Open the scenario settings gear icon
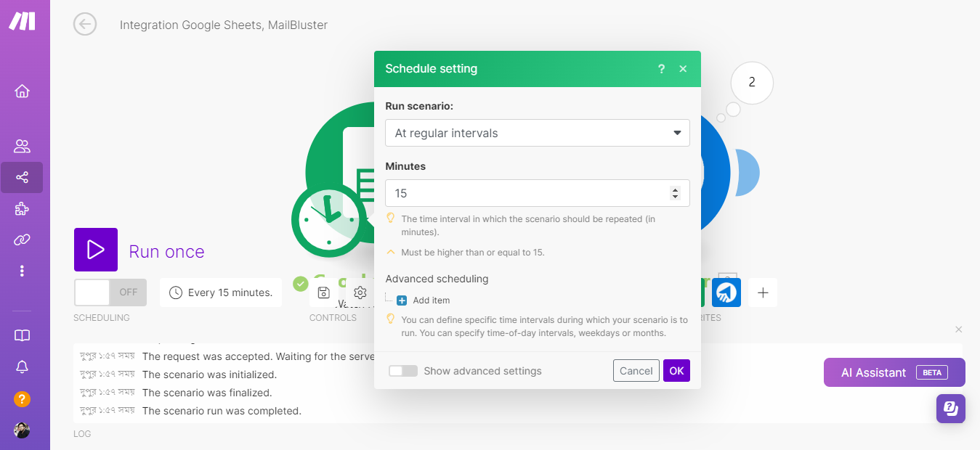Viewport: 980px width, 450px height. click(x=360, y=292)
